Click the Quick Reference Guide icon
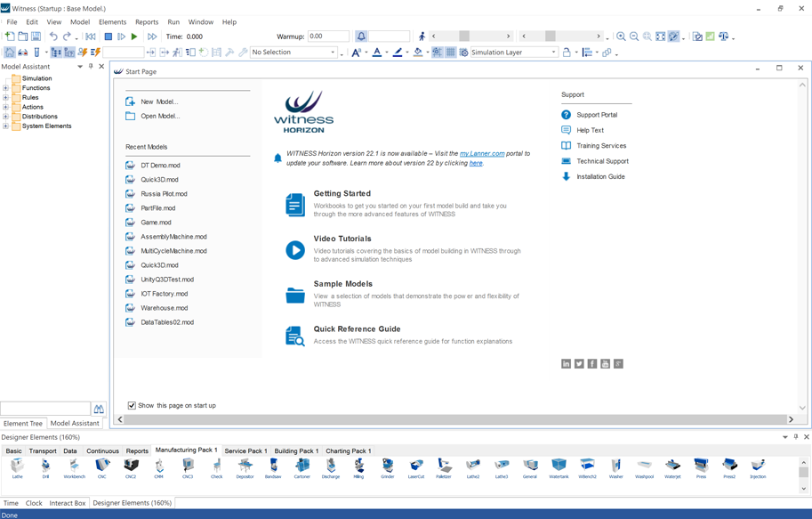This screenshot has width=812, height=519. tap(295, 336)
